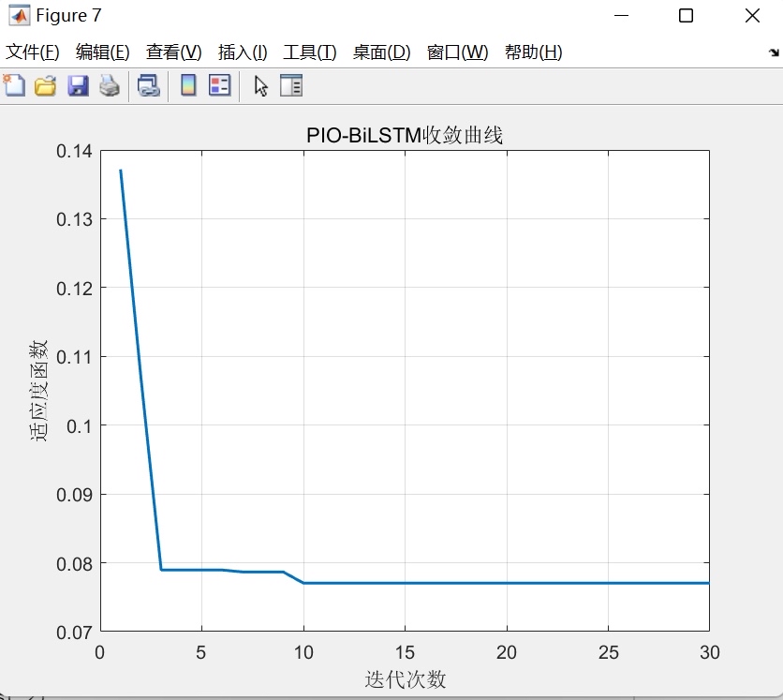This screenshot has height=700, width=783.
Task: Click the MATLAB logo in the title bar
Action: 20,15
